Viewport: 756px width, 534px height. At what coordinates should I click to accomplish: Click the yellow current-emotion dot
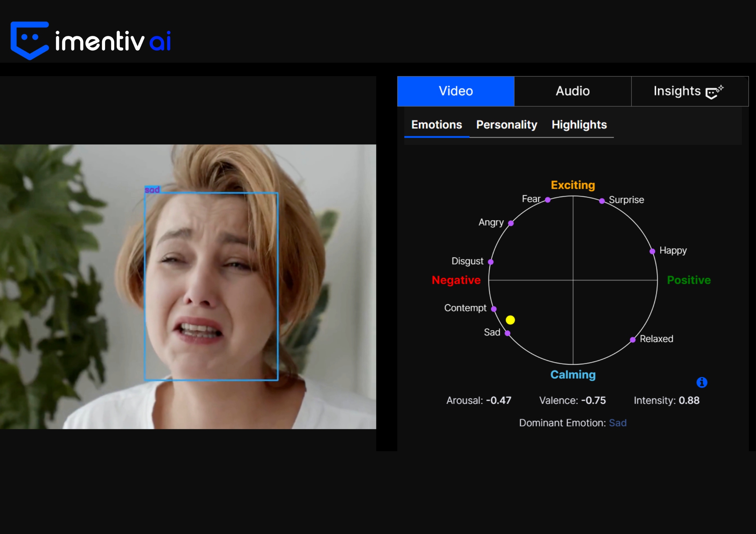point(510,320)
